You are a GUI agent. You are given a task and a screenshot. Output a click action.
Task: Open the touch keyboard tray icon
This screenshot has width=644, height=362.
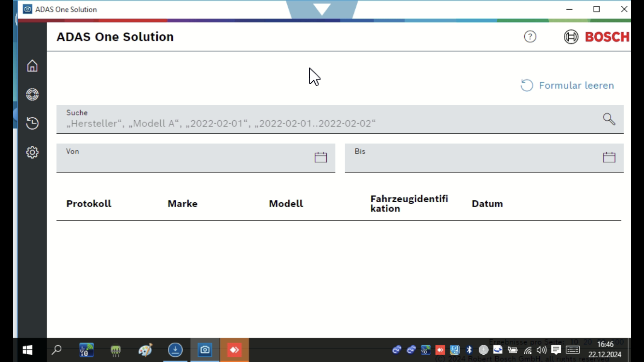tap(573, 350)
